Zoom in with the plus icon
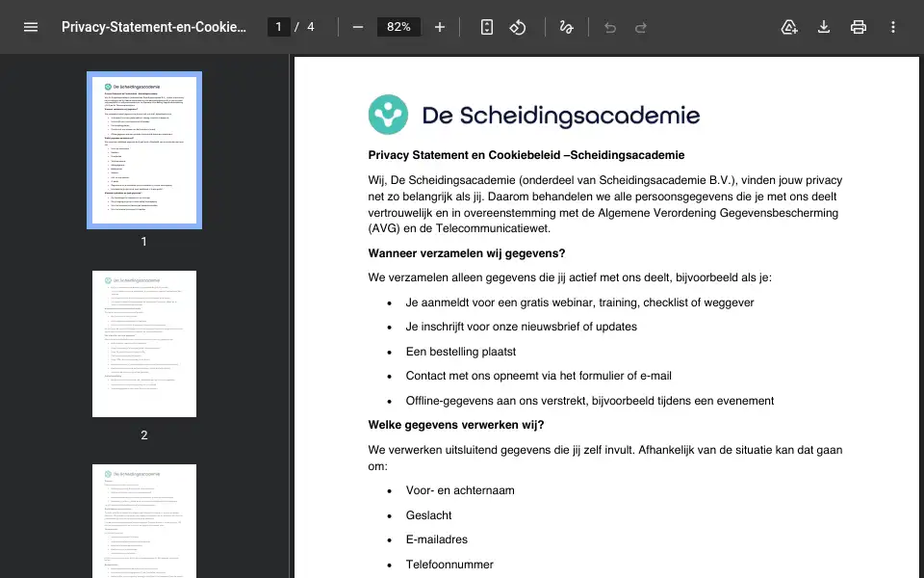Screen dimensions: 924x578 tap(440, 27)
